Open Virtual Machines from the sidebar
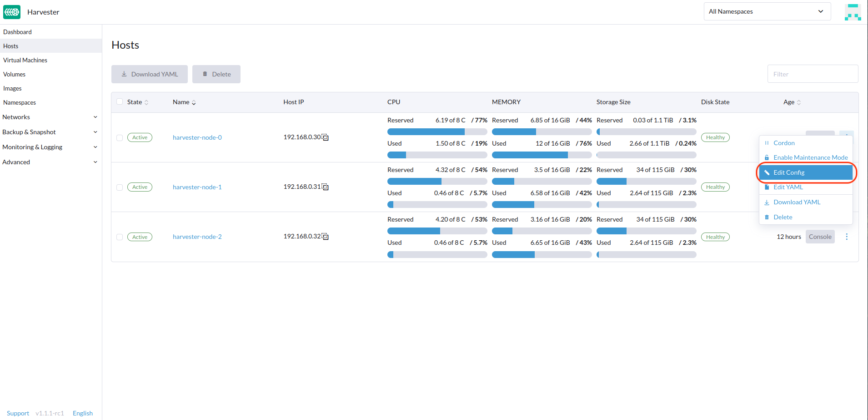Screen dimensions: 868x420 pyautogui.click(x=25, y=60)
